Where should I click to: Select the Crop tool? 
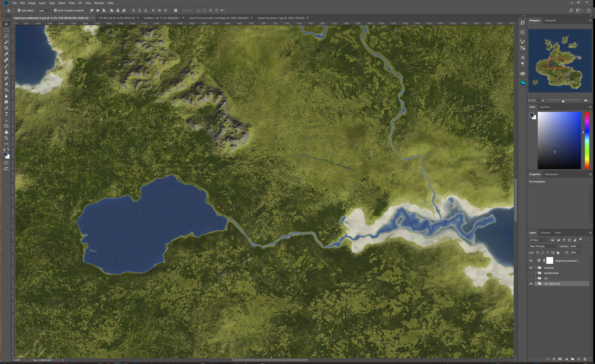click(x=6, y=48)
